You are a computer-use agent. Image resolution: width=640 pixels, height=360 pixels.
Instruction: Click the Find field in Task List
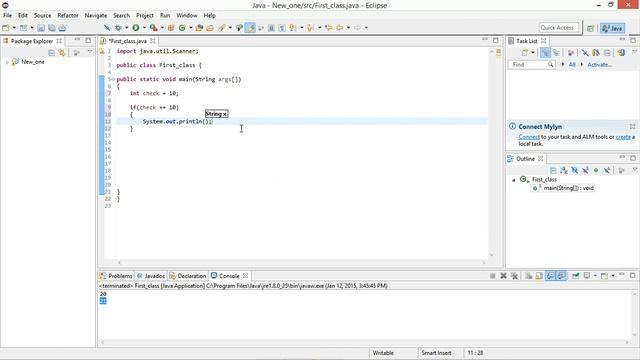pyautogui.click(x=531, y=64)
